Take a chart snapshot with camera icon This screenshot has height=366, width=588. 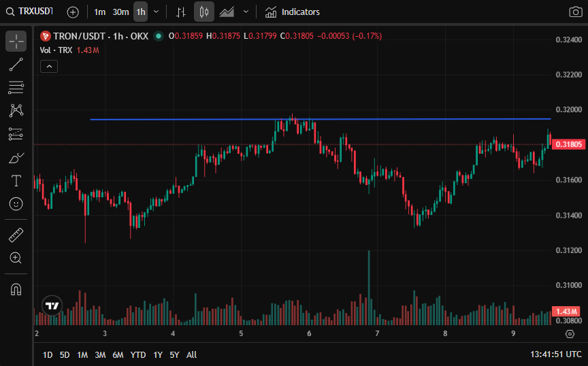point(576,12)
